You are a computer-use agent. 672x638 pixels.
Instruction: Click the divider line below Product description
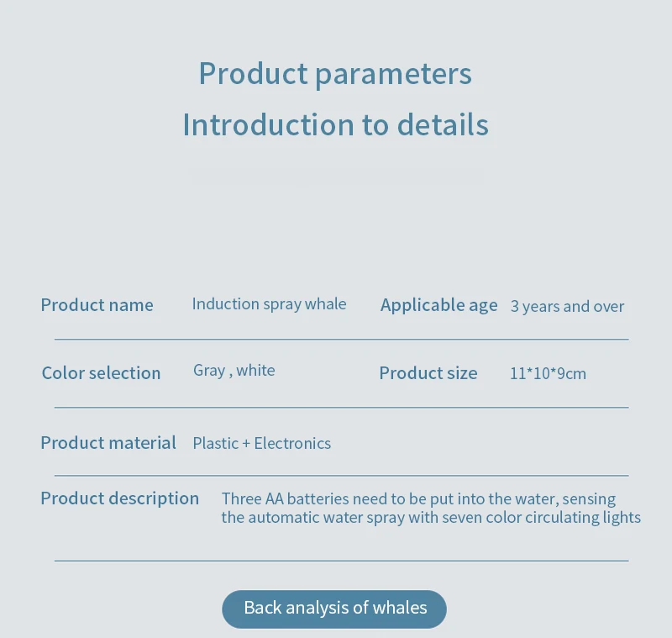[342, 561]
